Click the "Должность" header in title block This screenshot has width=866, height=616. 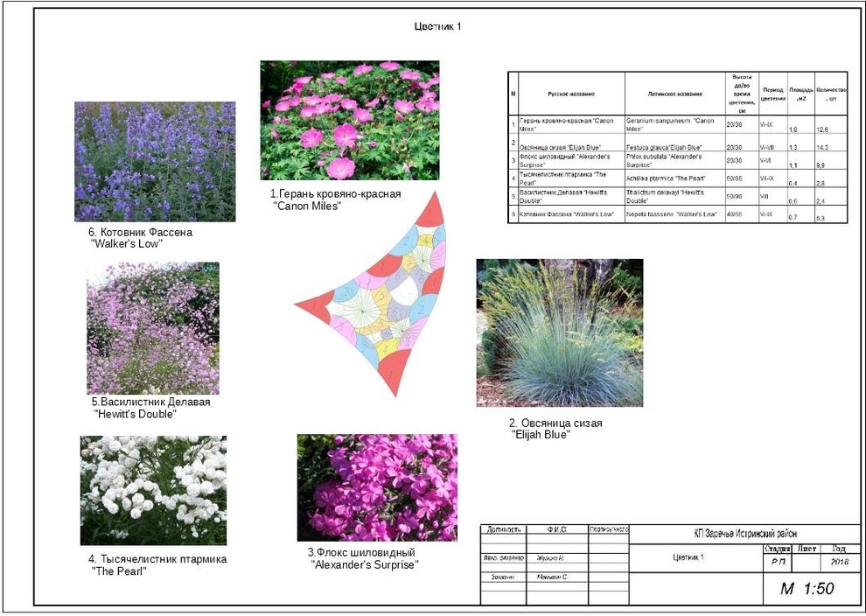504,529
